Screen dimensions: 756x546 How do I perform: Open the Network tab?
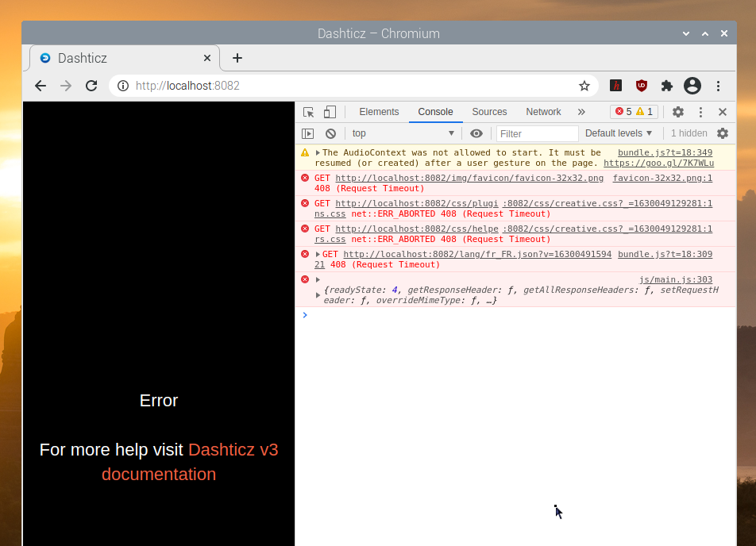coord(543,112)
